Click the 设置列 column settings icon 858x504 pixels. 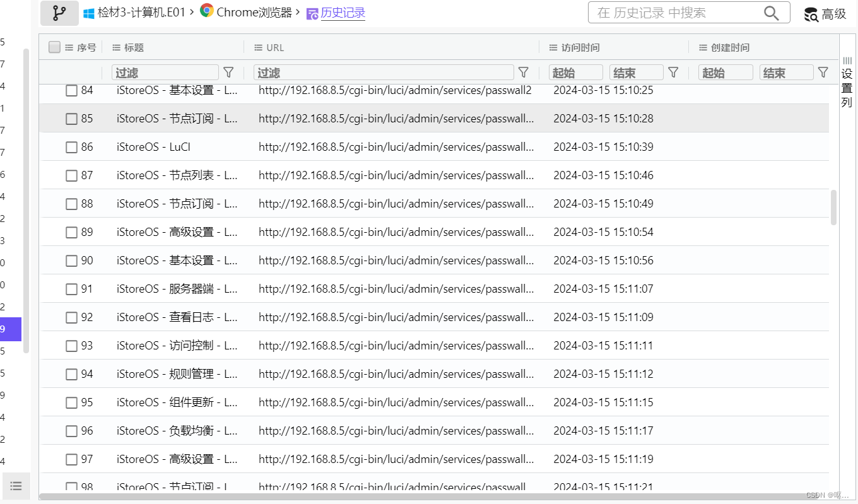[x=847, y=60]
